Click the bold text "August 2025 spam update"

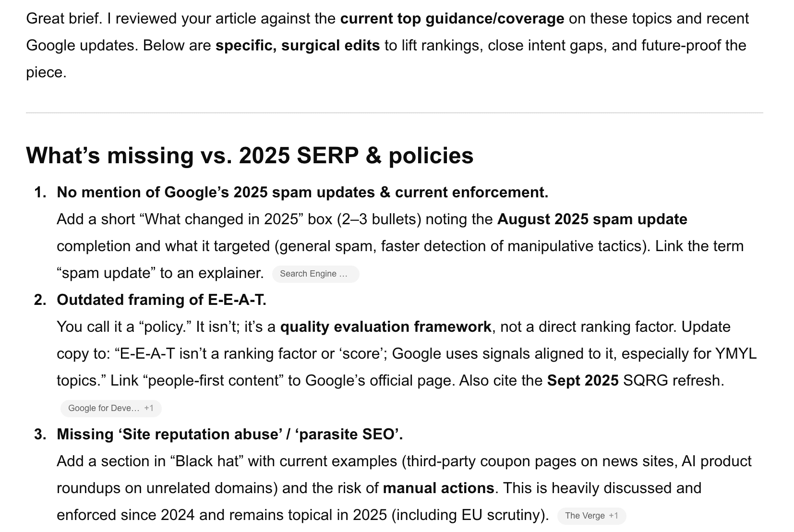point(592,219)
